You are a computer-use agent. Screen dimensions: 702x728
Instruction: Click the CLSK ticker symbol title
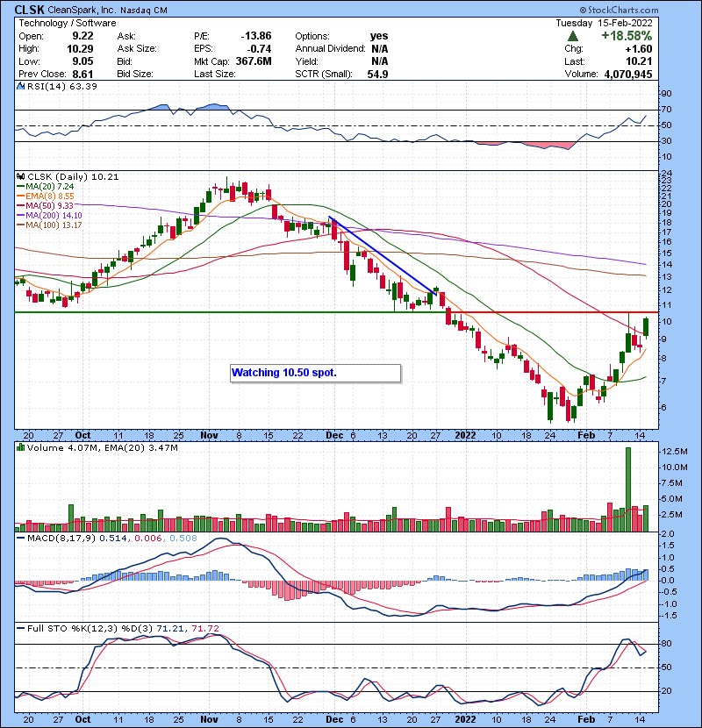pos(29,10)
